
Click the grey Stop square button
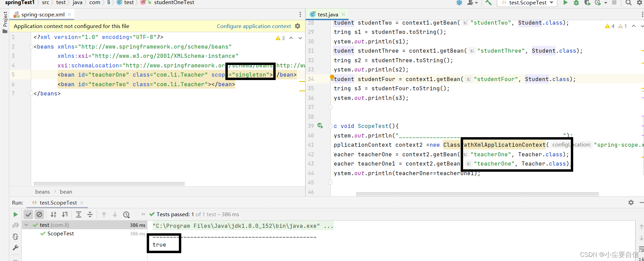(x=614, y=2)
